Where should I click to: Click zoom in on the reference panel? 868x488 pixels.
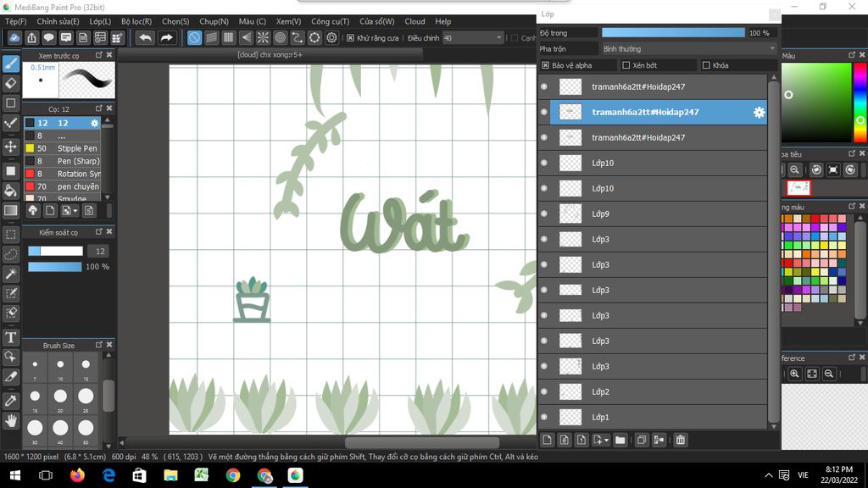tap(794, 374)
